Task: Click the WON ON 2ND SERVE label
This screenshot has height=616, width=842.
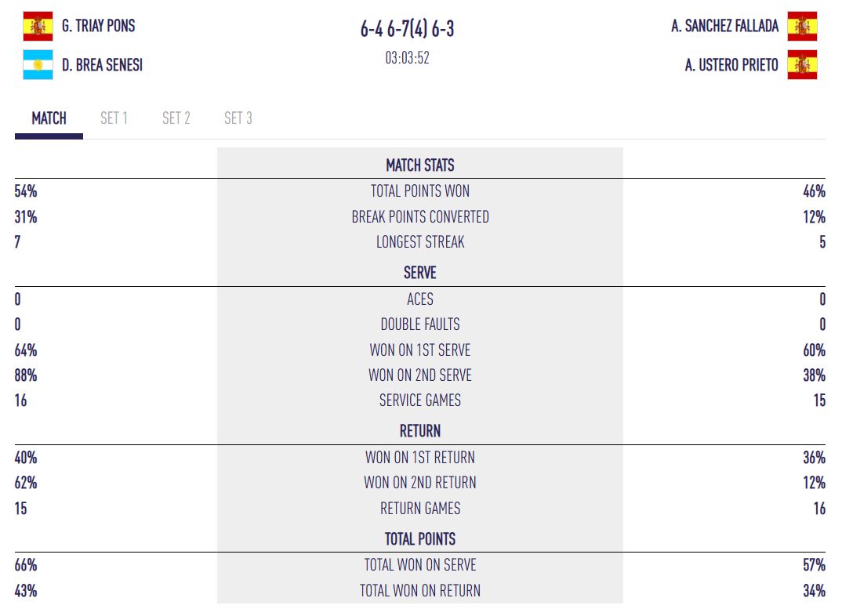Action: [x=420, y=375]
